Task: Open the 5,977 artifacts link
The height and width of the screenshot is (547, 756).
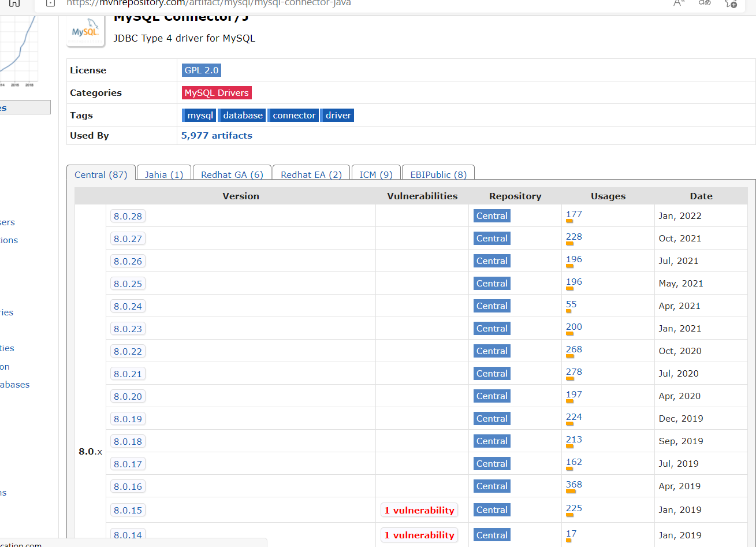Action: 217,136
